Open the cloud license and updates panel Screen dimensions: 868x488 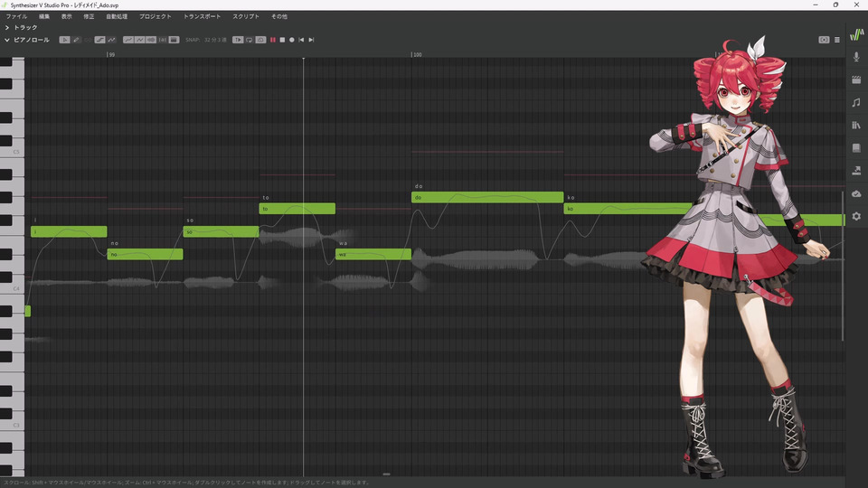pyautogui.click(x=856, y=193)
